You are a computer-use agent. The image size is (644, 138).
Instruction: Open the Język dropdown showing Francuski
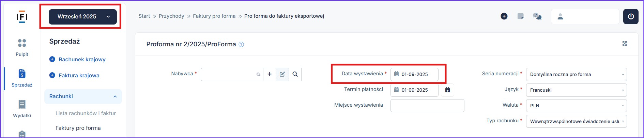tap(576, 90)
